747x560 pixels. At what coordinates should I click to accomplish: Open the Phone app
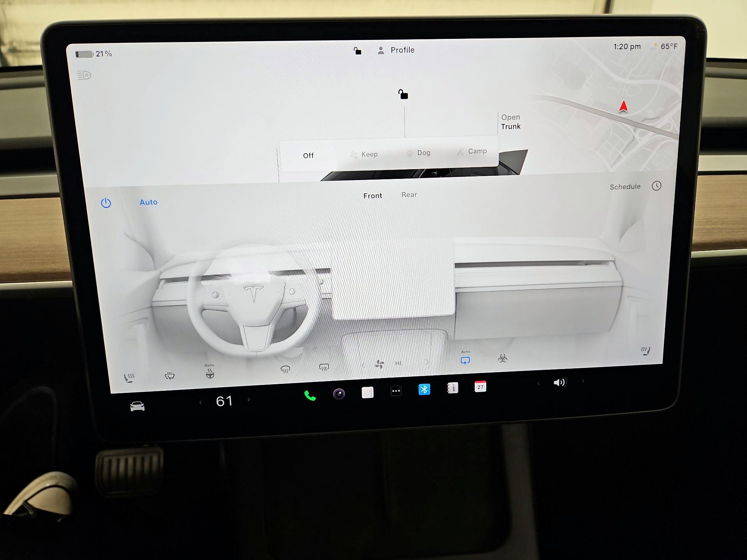click(310, 396)
